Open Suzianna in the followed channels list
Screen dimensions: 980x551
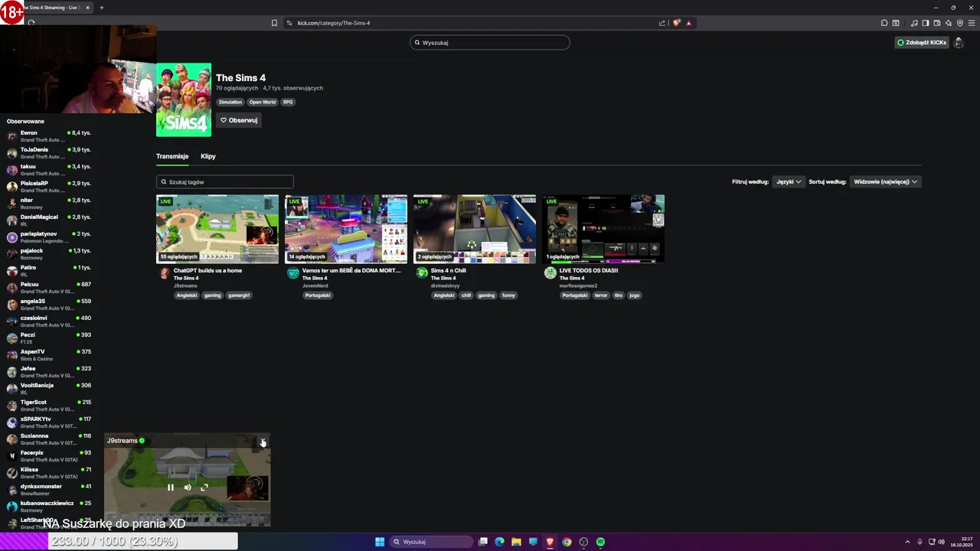pyautogui.click(x=49, y=439)
